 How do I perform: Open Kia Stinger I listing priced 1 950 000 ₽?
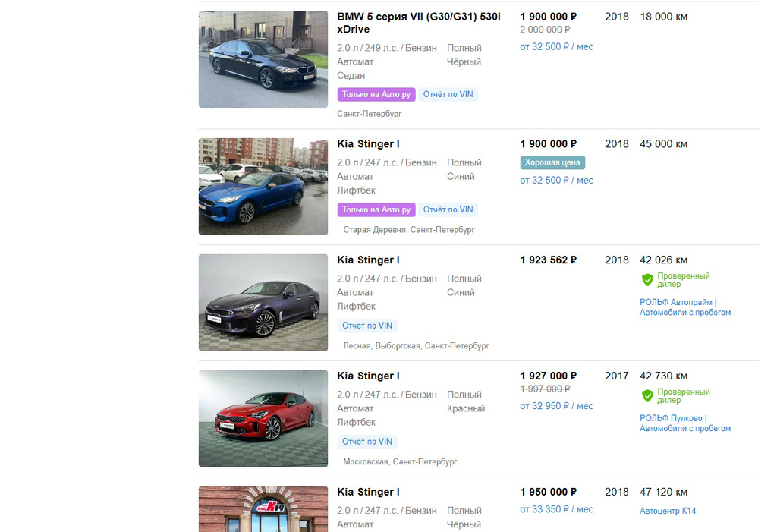368,492
